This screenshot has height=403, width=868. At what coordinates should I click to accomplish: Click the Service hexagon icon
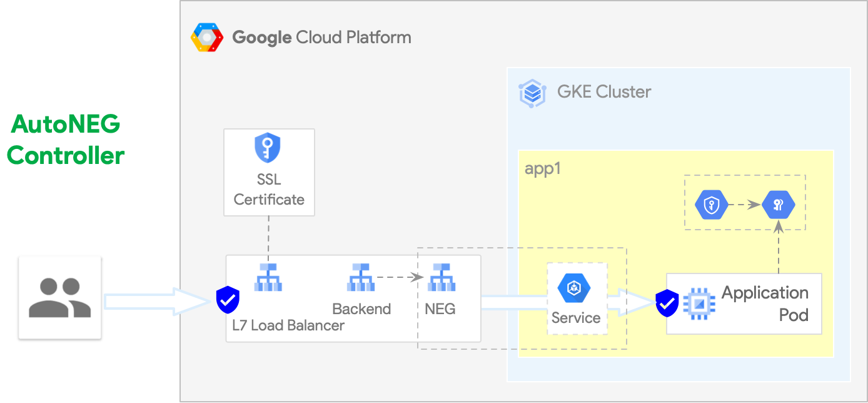click(x=574, y=288)
